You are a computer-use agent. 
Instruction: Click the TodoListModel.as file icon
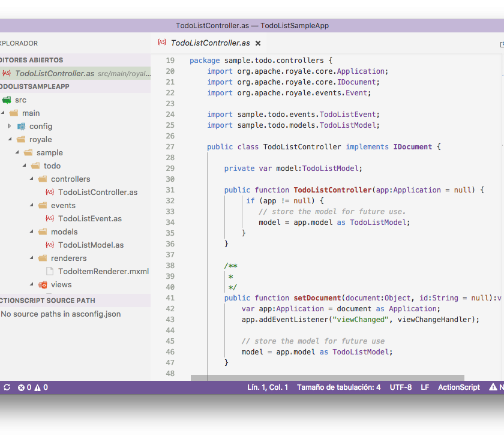coord(50,245)
